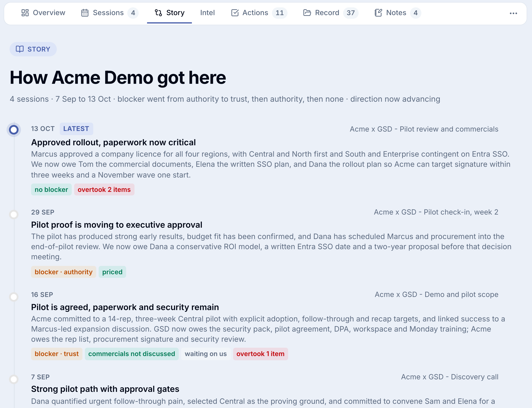Click the Story branch icon
Screen dimensions: 532x408
[x=158, y=13]
